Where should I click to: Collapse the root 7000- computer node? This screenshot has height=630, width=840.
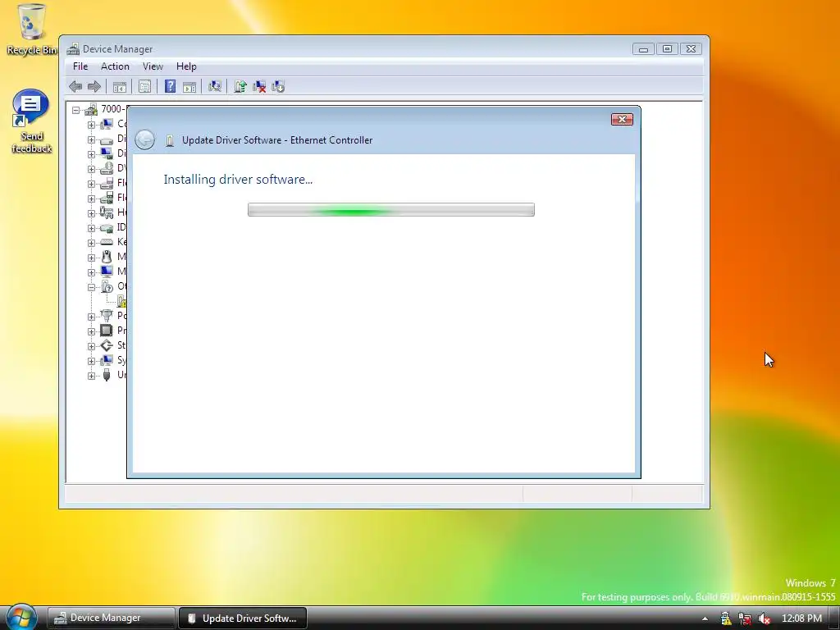[76, 110]
